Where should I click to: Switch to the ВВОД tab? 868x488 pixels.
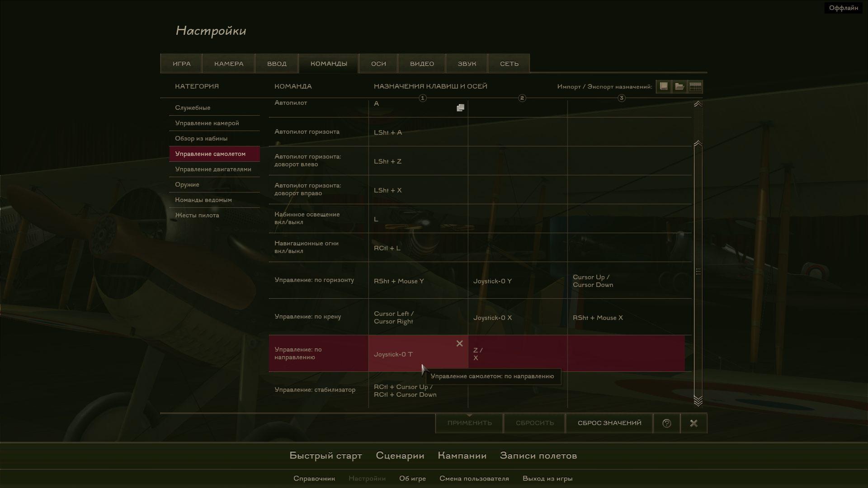tap(277, 64)
